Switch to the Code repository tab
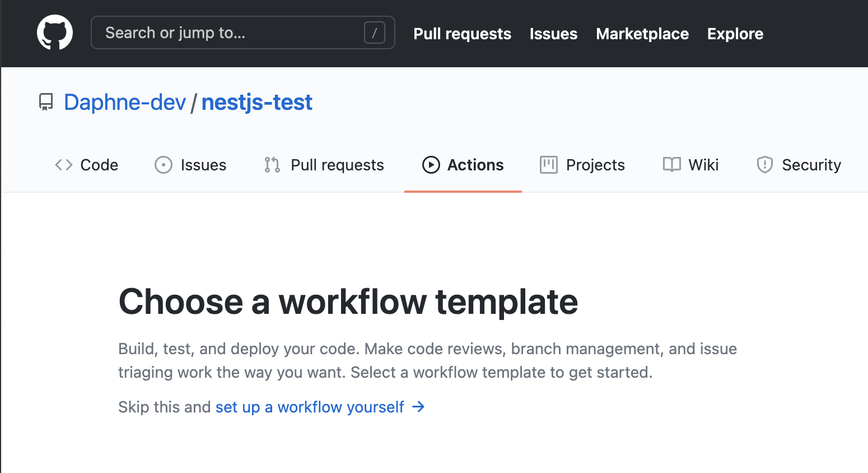This screenshot has width=868, height=473. [x=87, y=165]
